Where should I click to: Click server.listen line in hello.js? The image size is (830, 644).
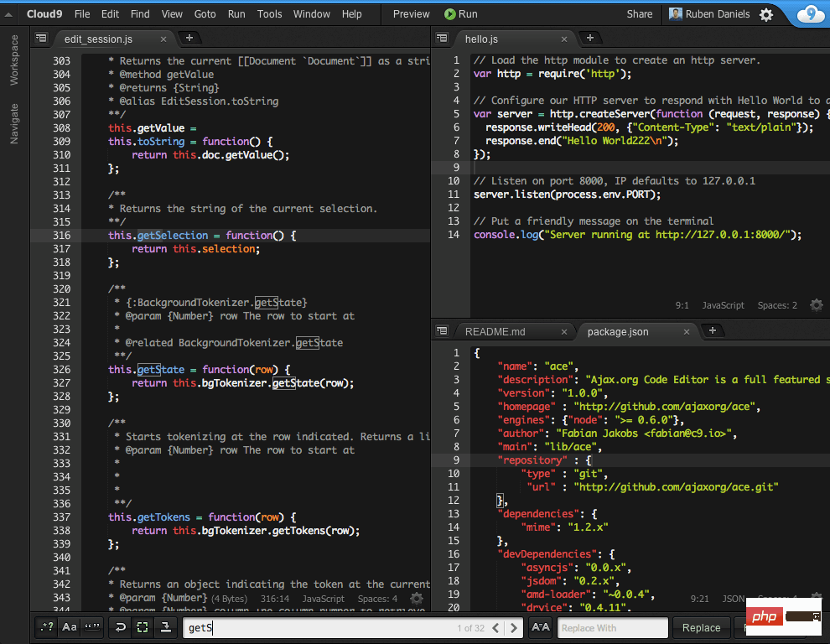click(x=567, y=195)
